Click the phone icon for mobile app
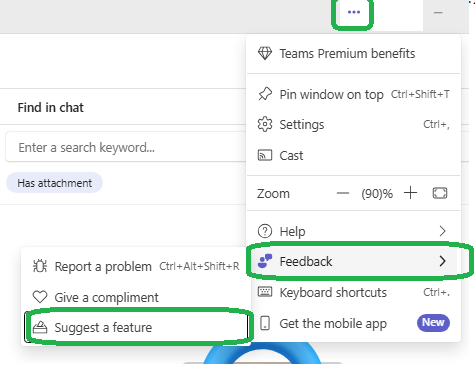This screenshot has height=366, width=475. pos(265,323)
